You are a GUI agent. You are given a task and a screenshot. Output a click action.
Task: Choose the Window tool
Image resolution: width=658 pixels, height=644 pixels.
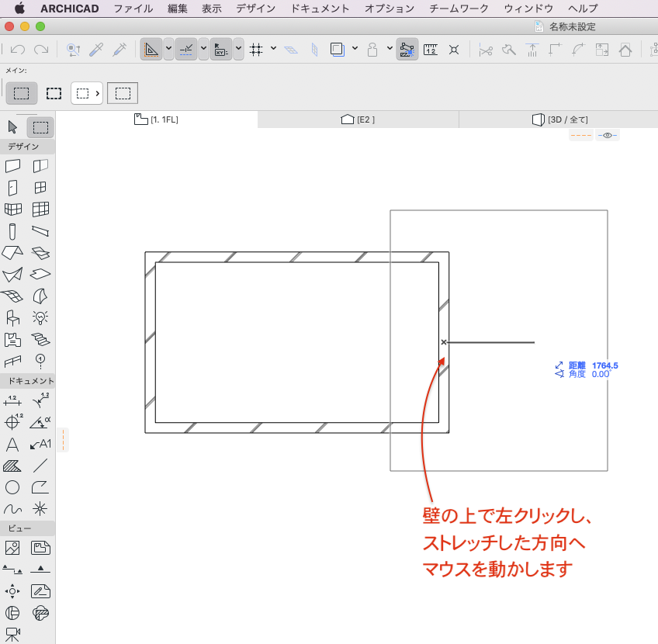click(40, 188)
